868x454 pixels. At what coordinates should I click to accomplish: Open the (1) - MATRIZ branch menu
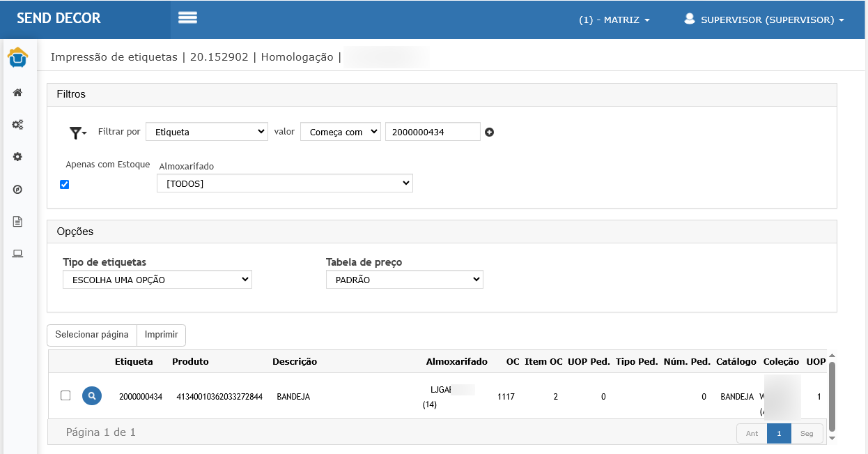click(x=614, y=20)
